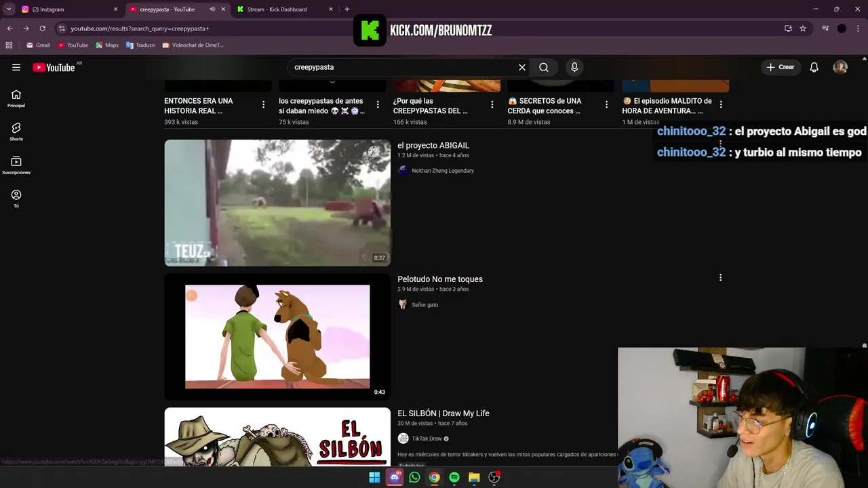Go back in browser history
The image size is (868, 488).
[9, 28]
